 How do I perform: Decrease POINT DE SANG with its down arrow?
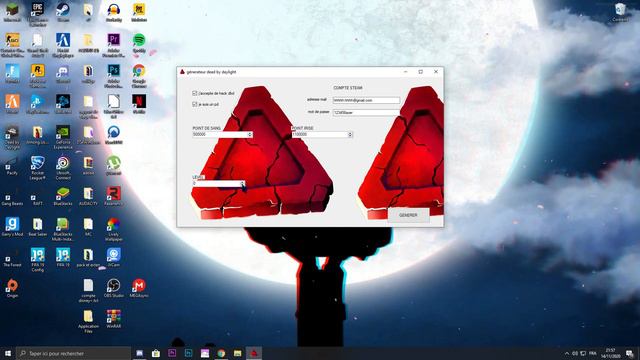(x=250, y=136)
